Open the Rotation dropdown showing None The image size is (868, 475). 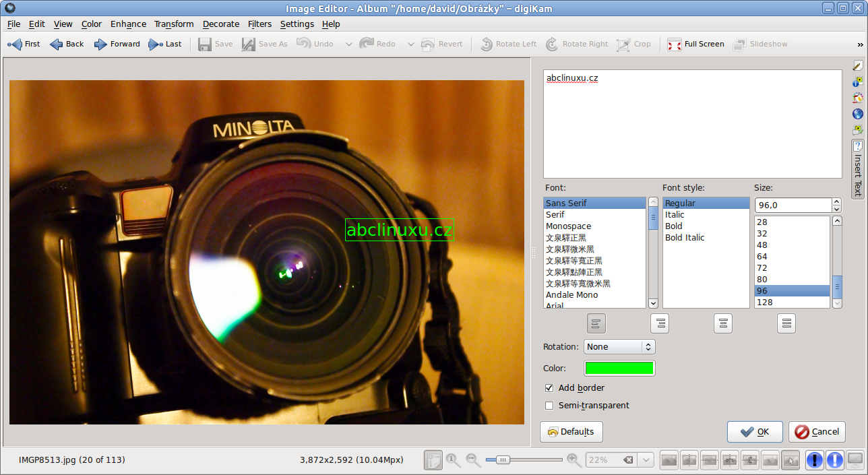tap(619, 347)
